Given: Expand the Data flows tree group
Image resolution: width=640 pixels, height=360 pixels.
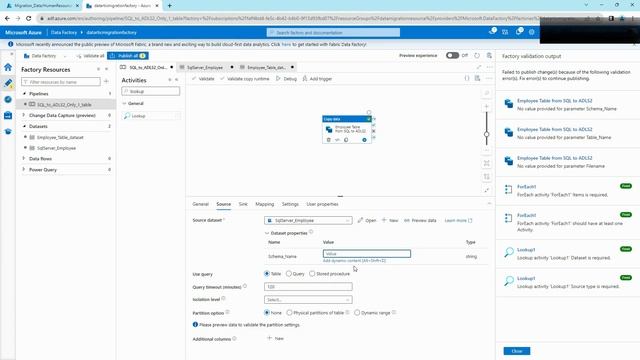Looking at the screenshot, I should click(x=24, y=159).
